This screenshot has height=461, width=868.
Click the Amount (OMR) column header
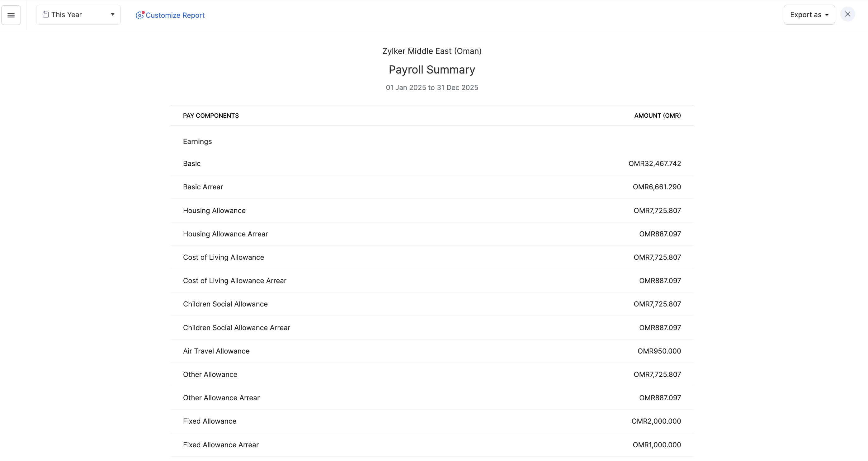coord(657,115)
